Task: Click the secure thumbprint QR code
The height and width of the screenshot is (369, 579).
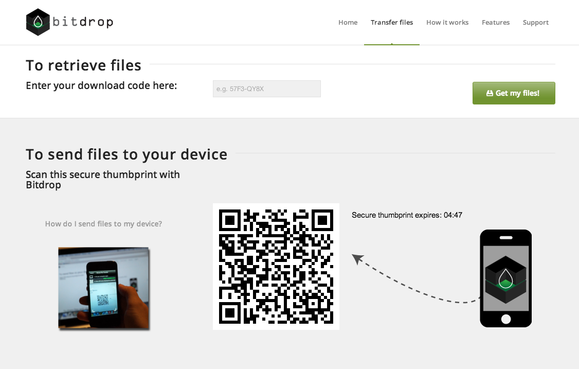Action: [x=276, y=266]
